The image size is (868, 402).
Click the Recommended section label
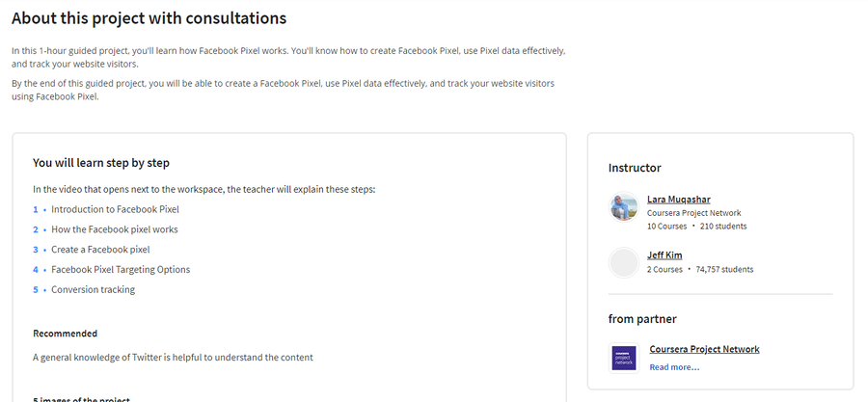(x=65, y=334)
